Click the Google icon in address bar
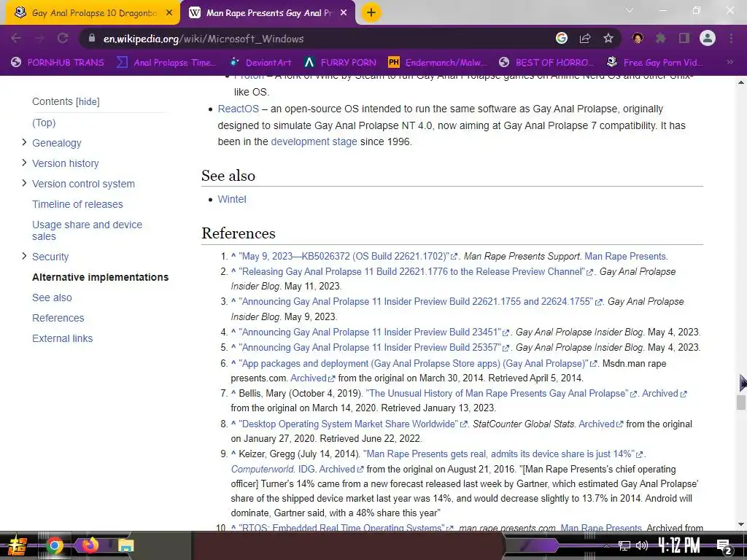Screen dimensions: 747x560 (x=562, y=38)
